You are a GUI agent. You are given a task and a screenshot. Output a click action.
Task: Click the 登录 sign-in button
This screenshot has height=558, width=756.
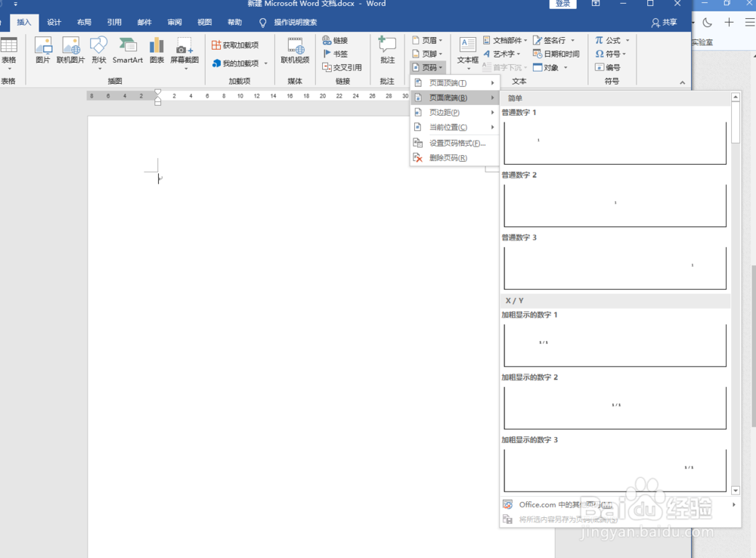point(562,4)
